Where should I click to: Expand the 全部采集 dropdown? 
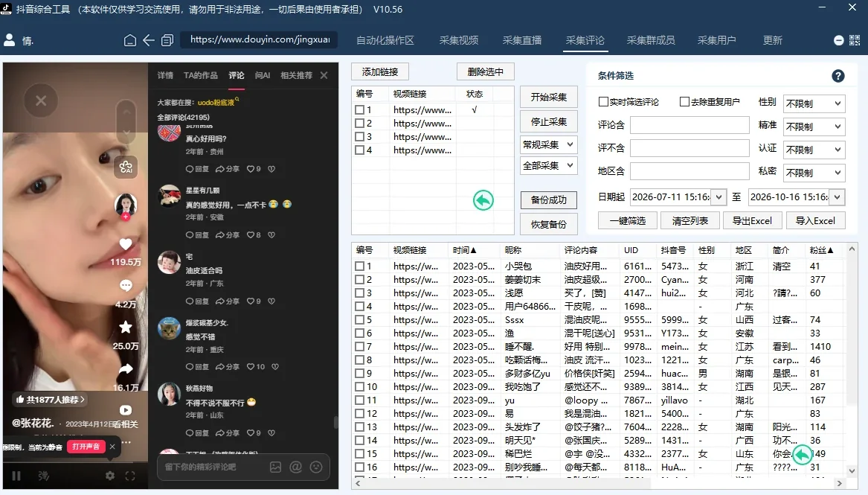pos(549,165)
